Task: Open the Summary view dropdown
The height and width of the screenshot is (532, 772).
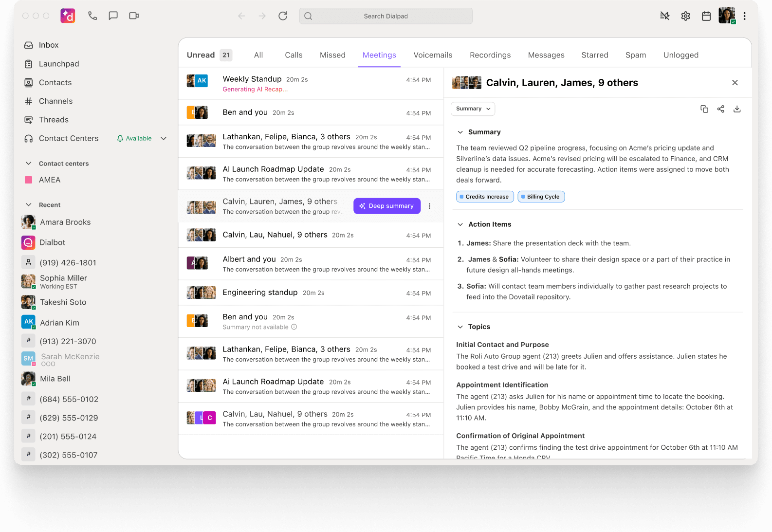Action: 473,109
